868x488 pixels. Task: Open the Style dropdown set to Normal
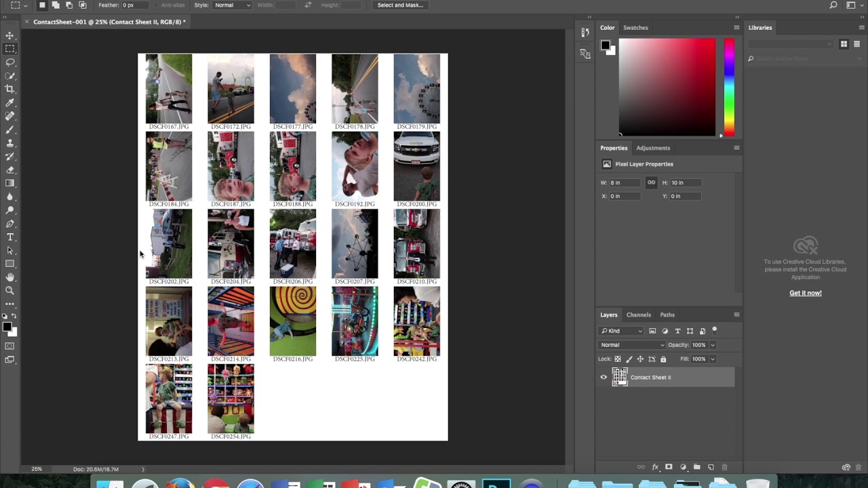point(232,5)
